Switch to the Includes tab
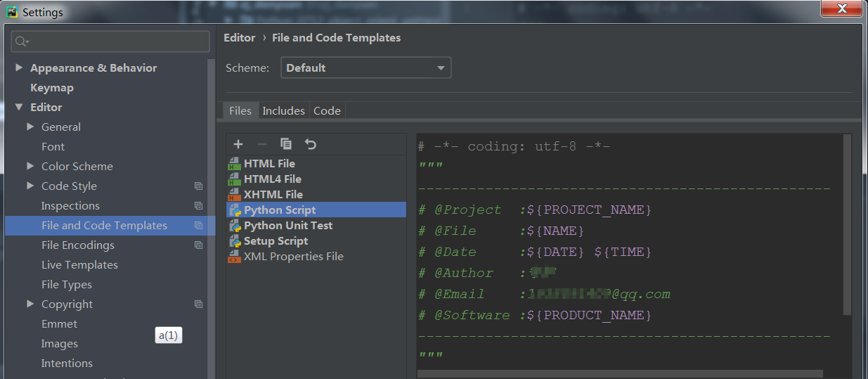868x379 pixels. tap(283, 110)
